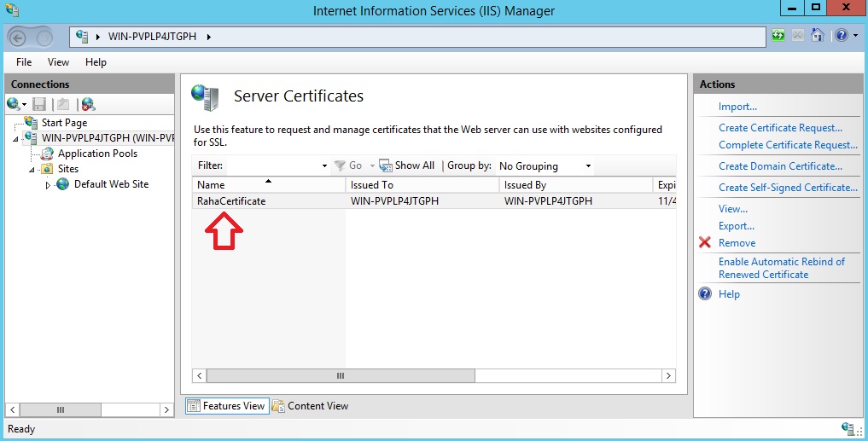Click the certificate list scroll right arrow
This screenshot has height=441, width=868.
[669, 375]
